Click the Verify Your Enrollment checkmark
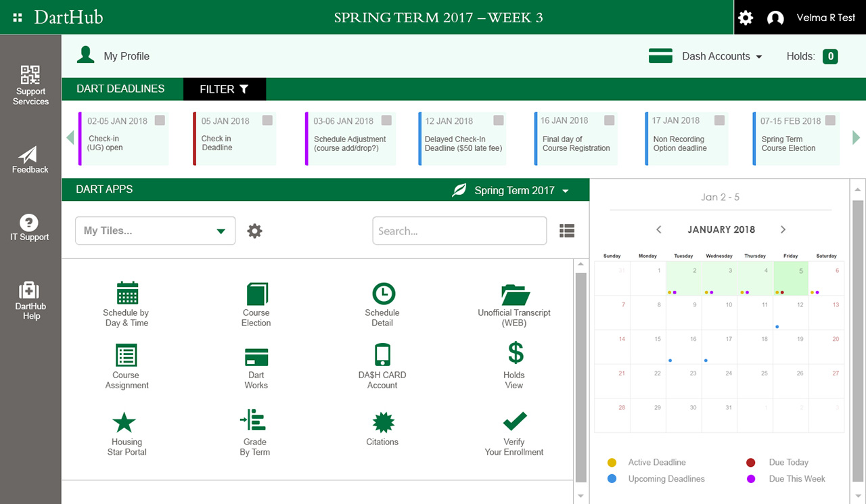866x504 pixels. pos(515,422)
